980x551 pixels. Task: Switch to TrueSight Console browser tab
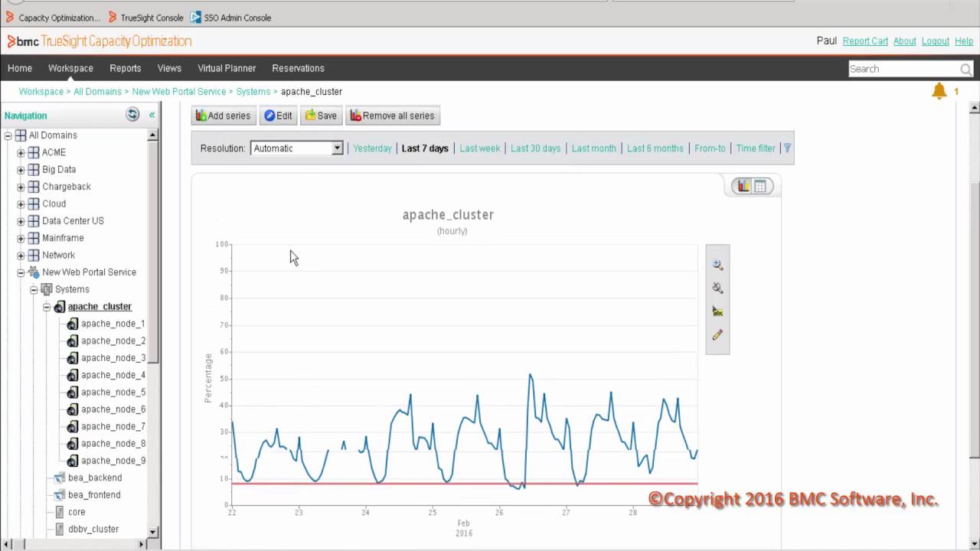pos(145,17)
